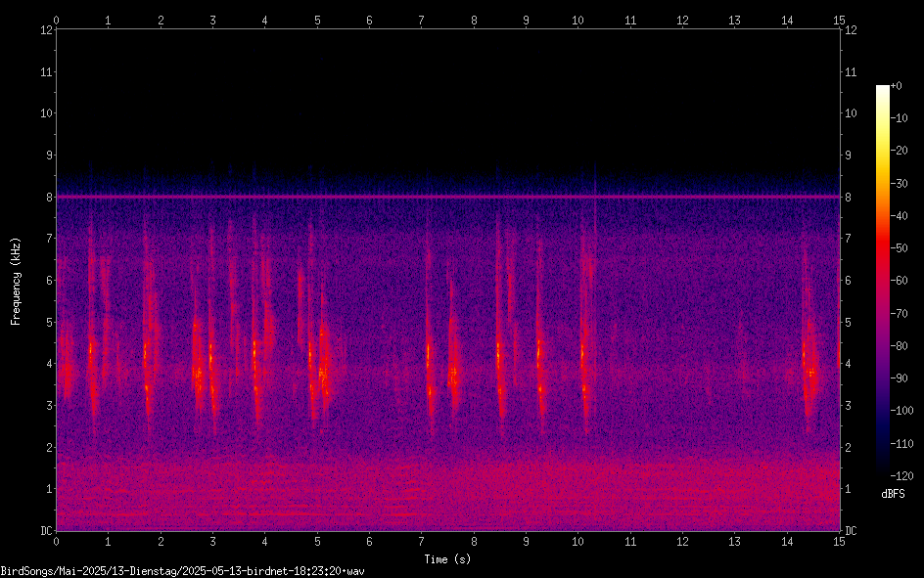The width and height of the screenshot is (924, 578).
Task: Click the "DC" label on the left frequency axis
Action: pos(46,531)
